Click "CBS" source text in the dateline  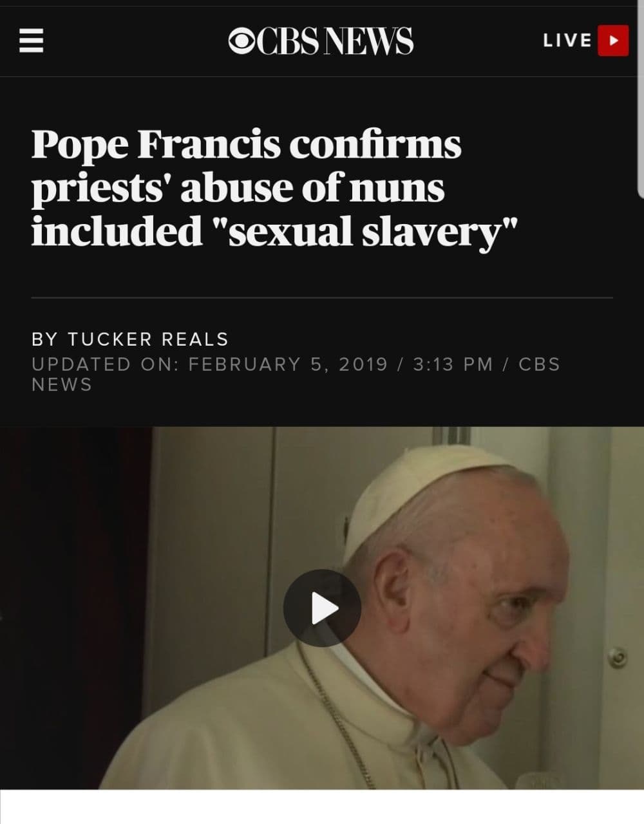pyautogui.click(x=539, y=364)
